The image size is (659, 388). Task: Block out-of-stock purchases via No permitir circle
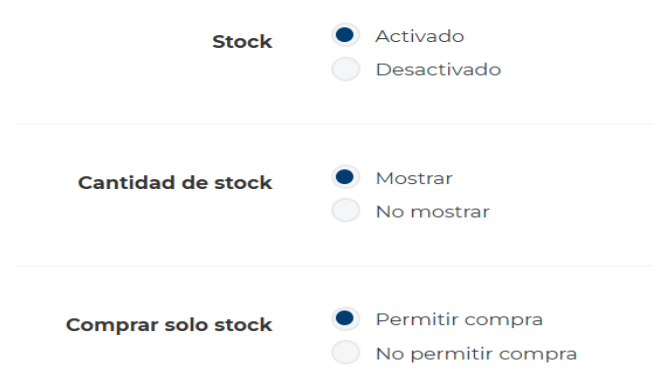(x=345, y=352)
